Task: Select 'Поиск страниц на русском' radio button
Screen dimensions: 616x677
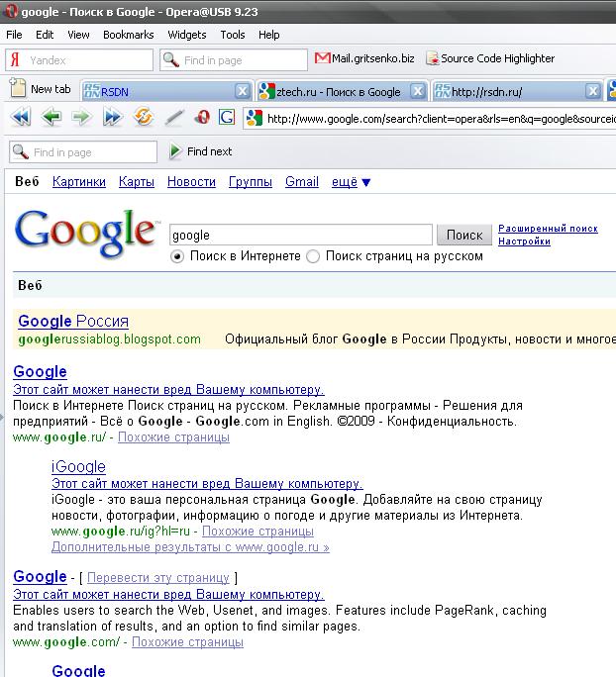Action: pyautogui.click(x=313, y=256)
